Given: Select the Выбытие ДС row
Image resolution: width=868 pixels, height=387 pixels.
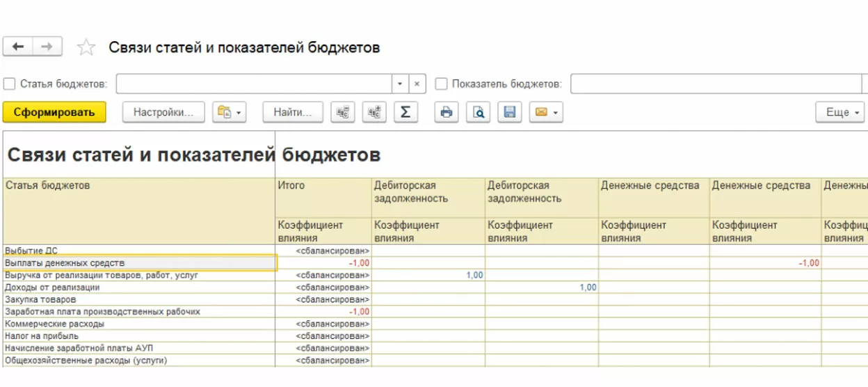Looking at the screenshot, I should [139, 251].
